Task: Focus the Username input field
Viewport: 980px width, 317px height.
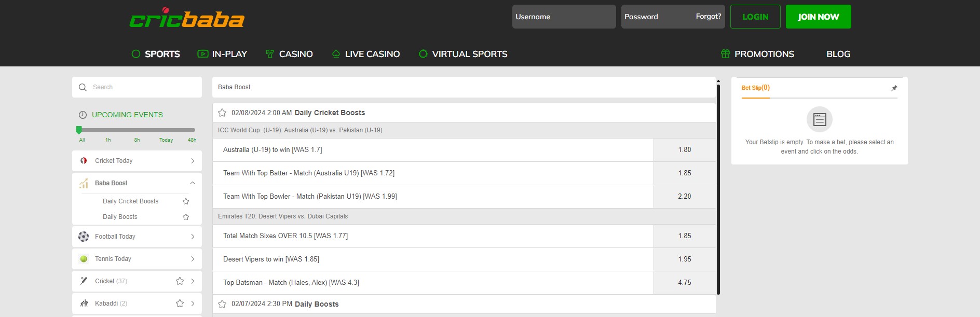Action: pos(564,17)
